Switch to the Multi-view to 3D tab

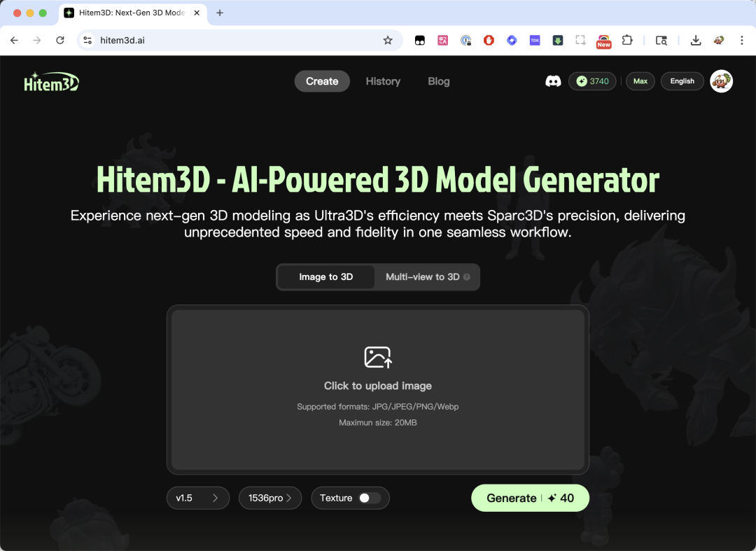pos(428,277)
